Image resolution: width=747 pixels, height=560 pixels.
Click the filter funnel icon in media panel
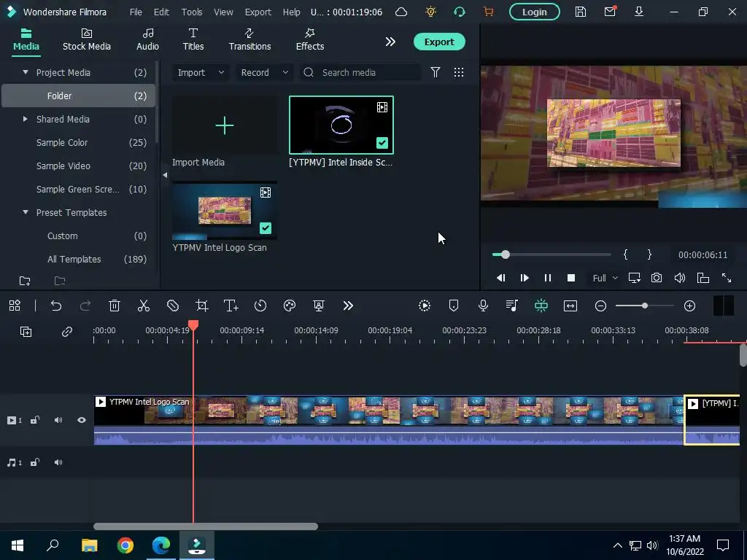click(436, 72)
